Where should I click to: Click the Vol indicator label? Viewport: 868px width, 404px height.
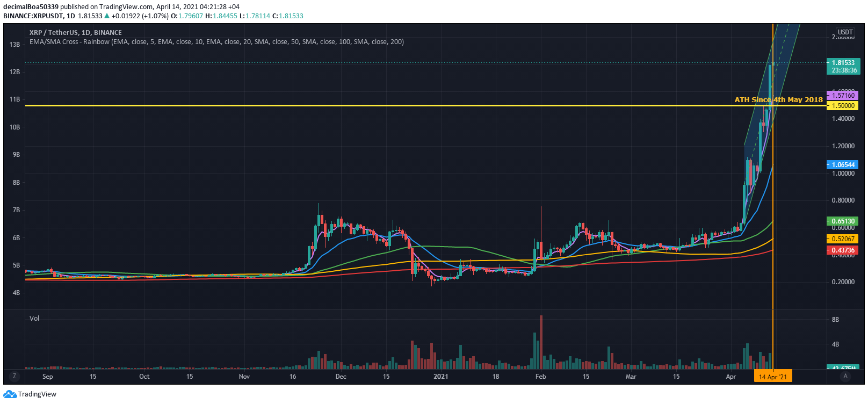pyautogui.click(x=34, y=319)
